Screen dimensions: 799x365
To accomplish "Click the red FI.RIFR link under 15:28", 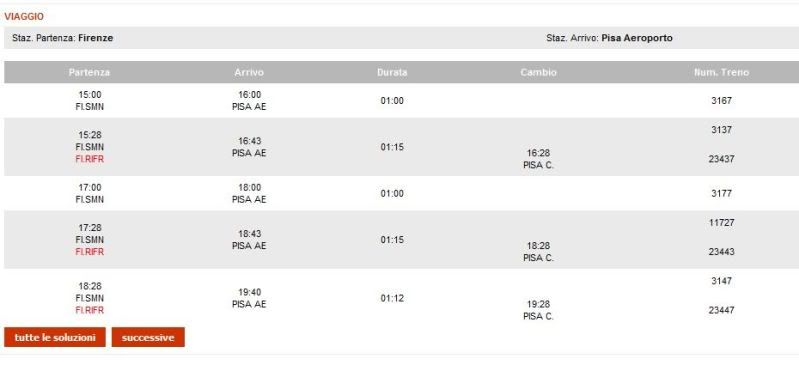I will tap(90, 159).
